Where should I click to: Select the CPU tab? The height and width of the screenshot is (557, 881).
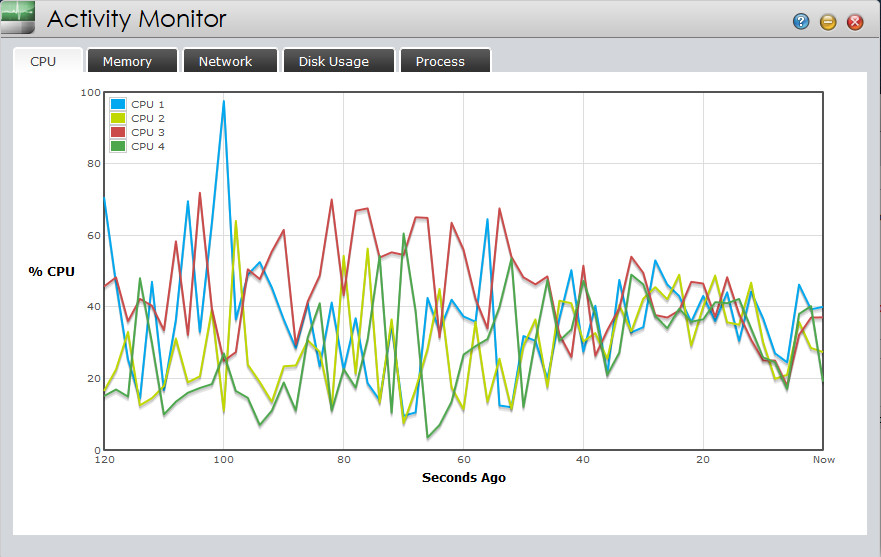pos(43,61)
